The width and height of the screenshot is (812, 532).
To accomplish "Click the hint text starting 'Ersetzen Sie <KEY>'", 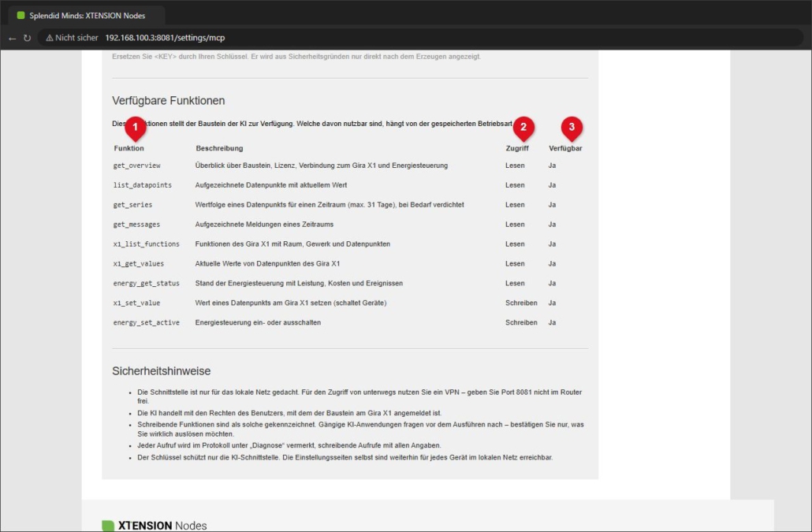I will click(x=296, y=57).
